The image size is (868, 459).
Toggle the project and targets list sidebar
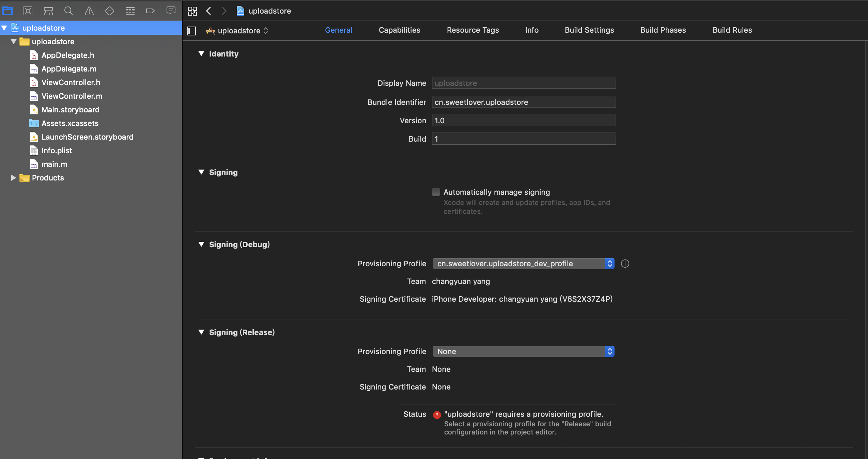[x=192, y=31]
